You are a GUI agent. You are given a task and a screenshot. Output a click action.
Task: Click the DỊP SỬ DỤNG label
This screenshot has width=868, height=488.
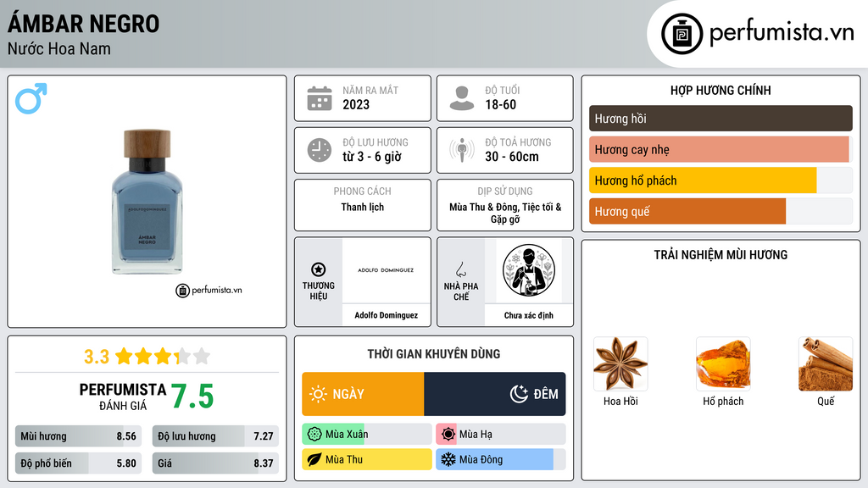point(505,191)
